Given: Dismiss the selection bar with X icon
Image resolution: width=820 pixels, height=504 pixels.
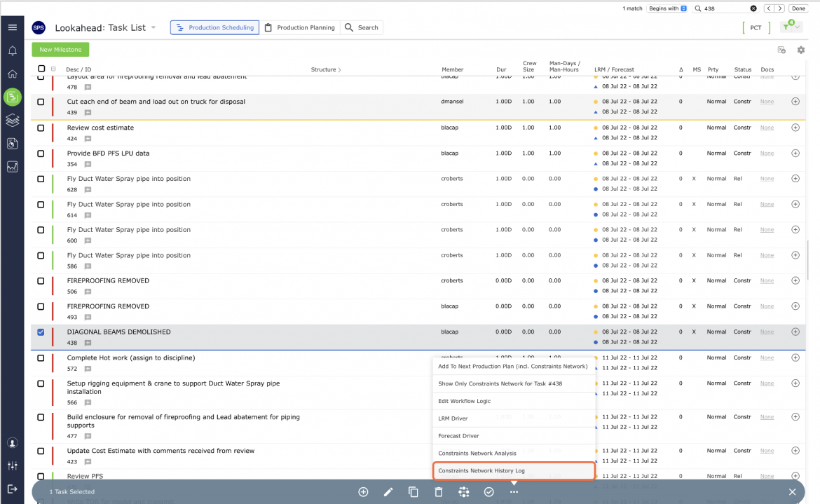Looking at the screenshot, I should coord(792,491).
